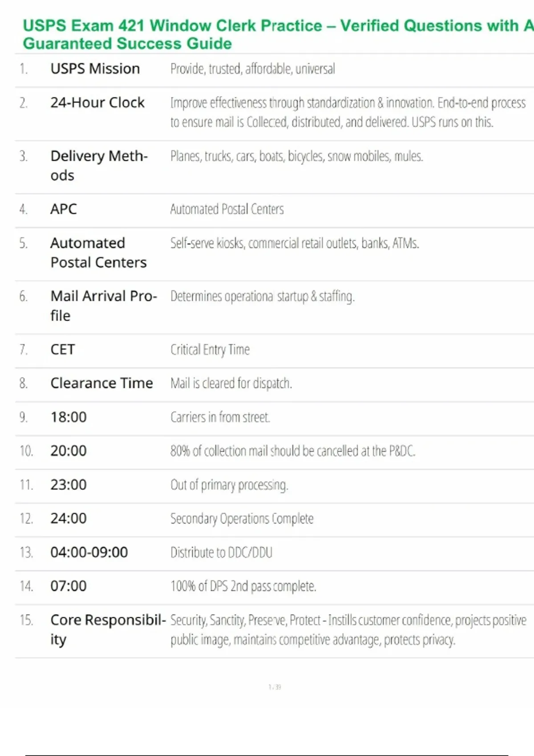Image resolution: width=534 pixels, height=756 pixels.
Task: Click the "Clearance Time" term
Action: coord(101,383)
